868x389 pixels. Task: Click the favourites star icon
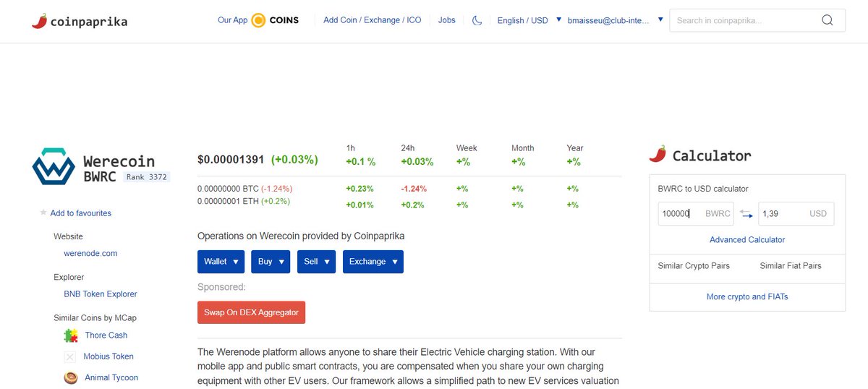(x=43, y=213)
